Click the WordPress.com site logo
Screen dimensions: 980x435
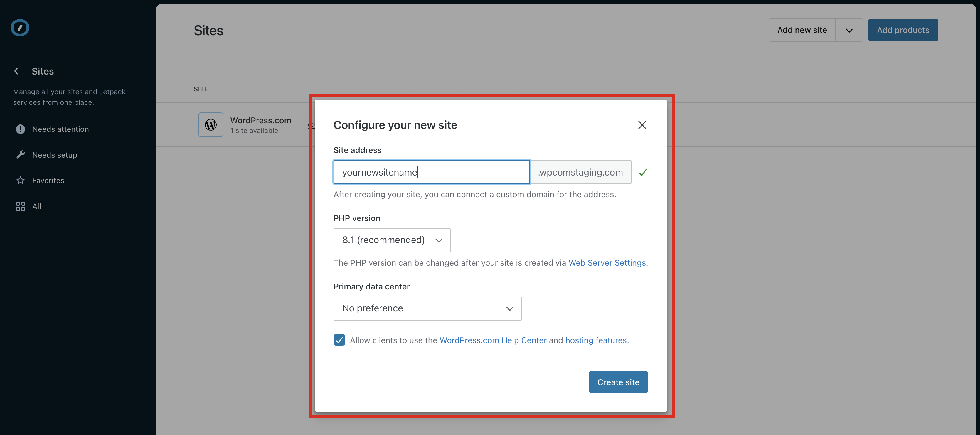(x=211, y=124)
